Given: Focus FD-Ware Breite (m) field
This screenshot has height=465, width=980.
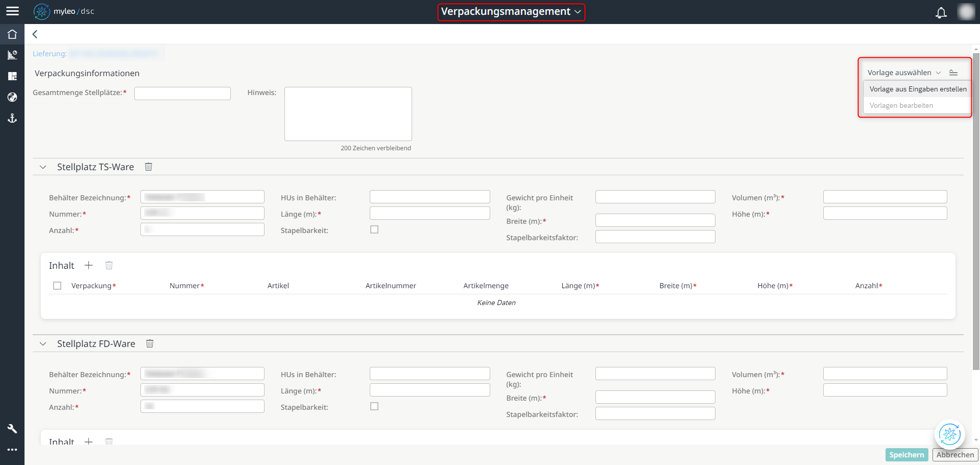Looking at the screenshot, I should [x=655, y=397].
